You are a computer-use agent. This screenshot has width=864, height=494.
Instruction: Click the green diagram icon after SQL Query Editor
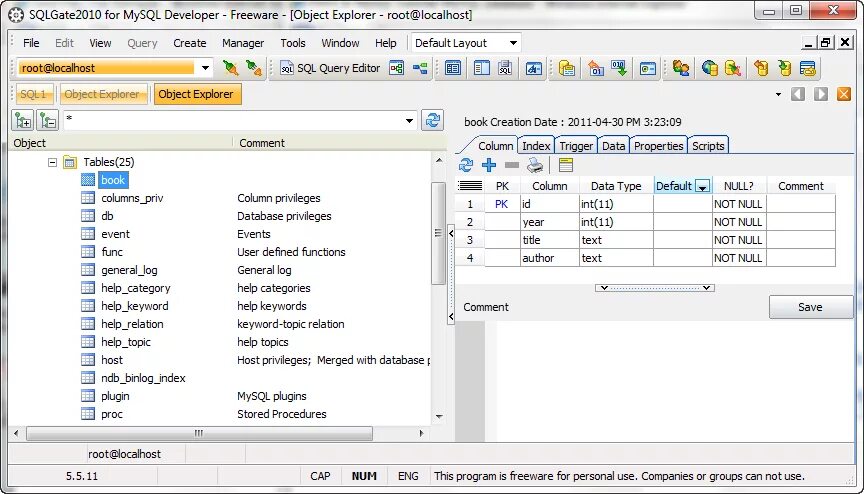[397, 68]
